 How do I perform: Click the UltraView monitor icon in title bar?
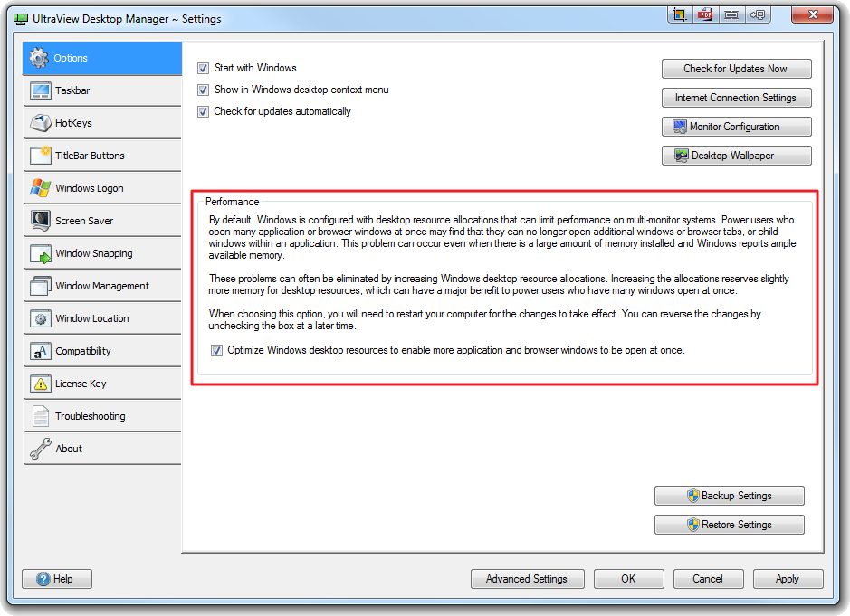[x=21, y=19]
